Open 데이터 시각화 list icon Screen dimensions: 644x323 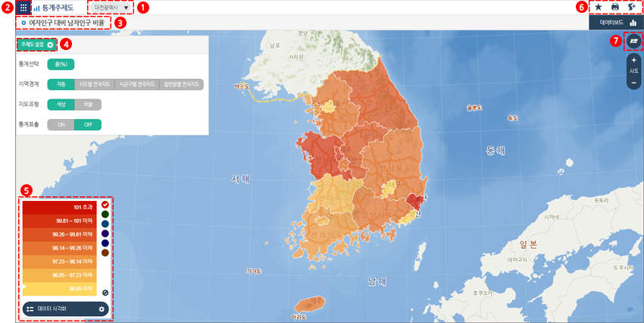(x=30, y=309)
